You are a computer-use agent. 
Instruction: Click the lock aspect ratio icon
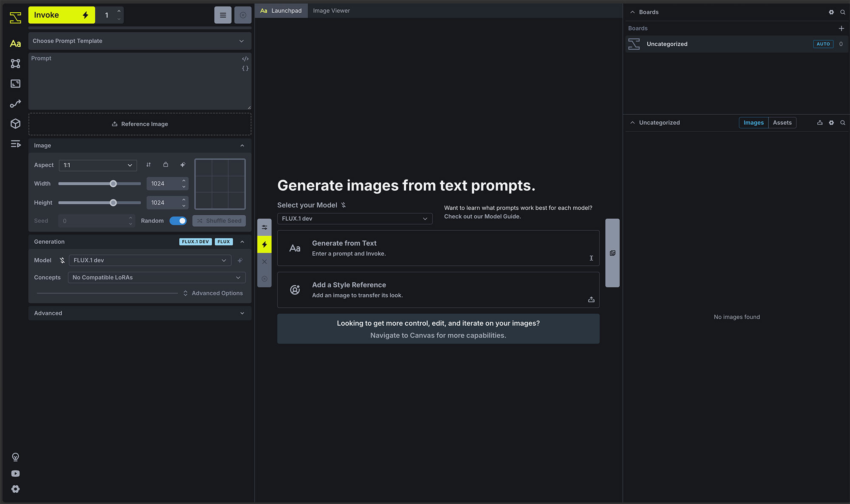[166, 165]
